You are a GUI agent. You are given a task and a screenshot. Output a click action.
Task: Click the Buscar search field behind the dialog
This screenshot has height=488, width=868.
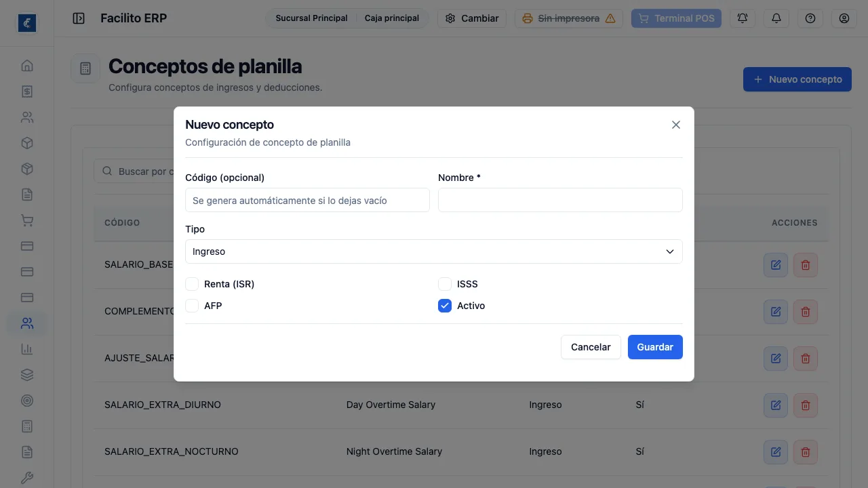tap(134, 171)
